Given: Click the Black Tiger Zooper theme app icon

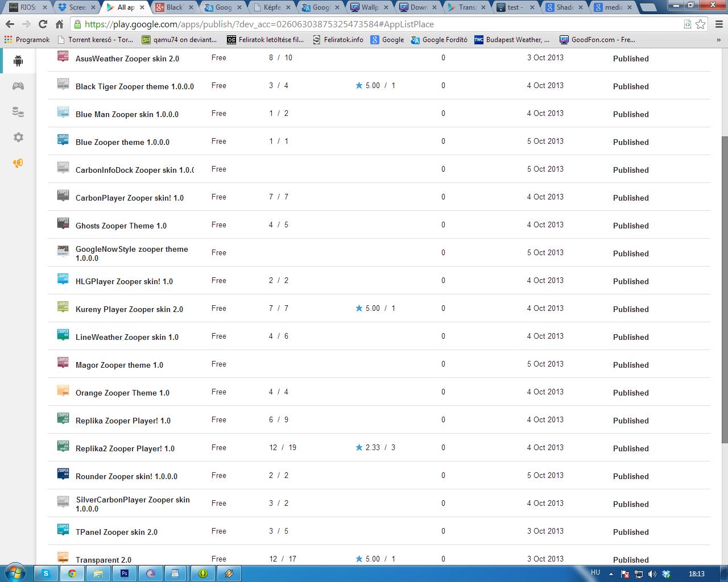Looking at the screenshot, I should point(63,84).
